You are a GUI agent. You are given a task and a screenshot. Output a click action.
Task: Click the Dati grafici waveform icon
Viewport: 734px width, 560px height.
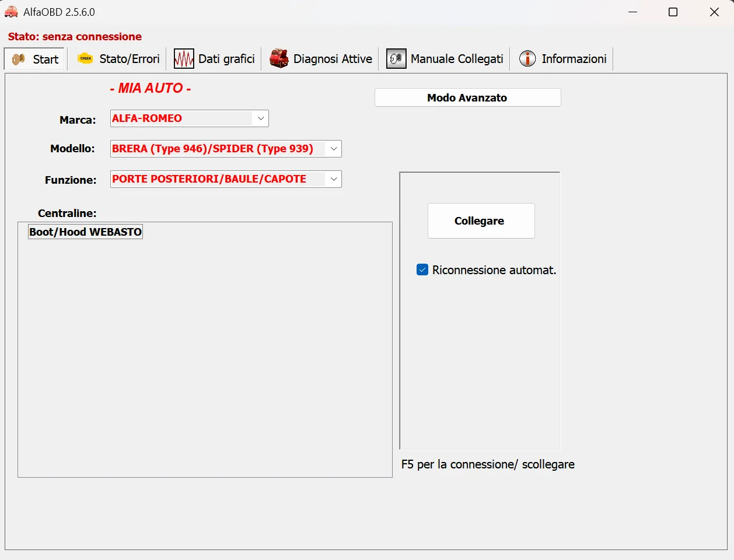184,59
